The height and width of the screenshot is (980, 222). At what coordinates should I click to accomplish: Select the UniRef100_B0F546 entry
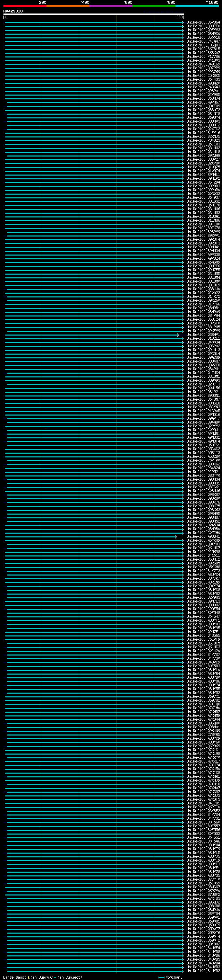(x=203, y=841)
